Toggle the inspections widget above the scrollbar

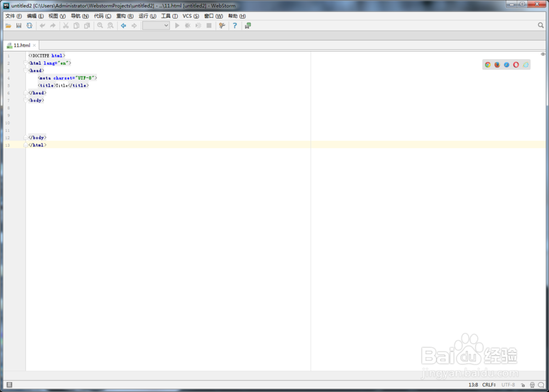click(x=543, y=54)
